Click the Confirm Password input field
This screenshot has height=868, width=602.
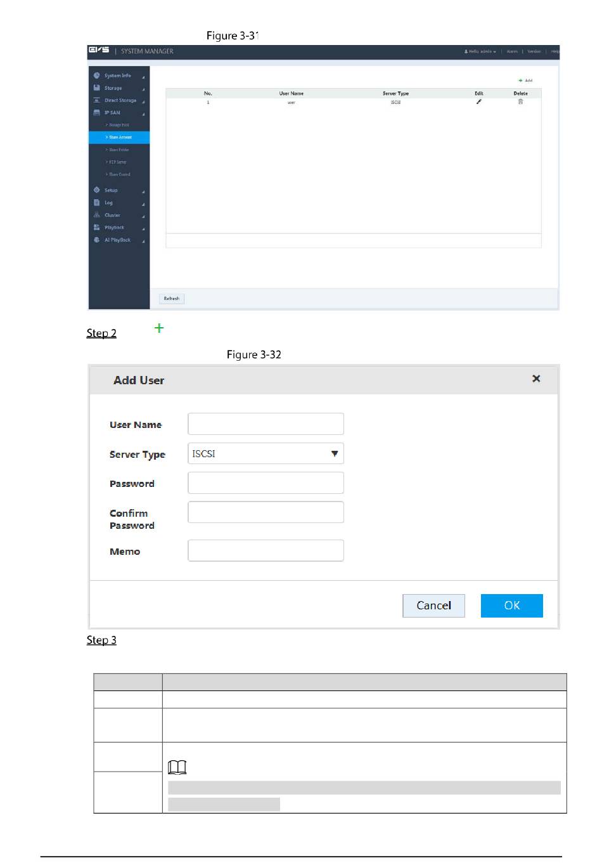click(266, 512)
